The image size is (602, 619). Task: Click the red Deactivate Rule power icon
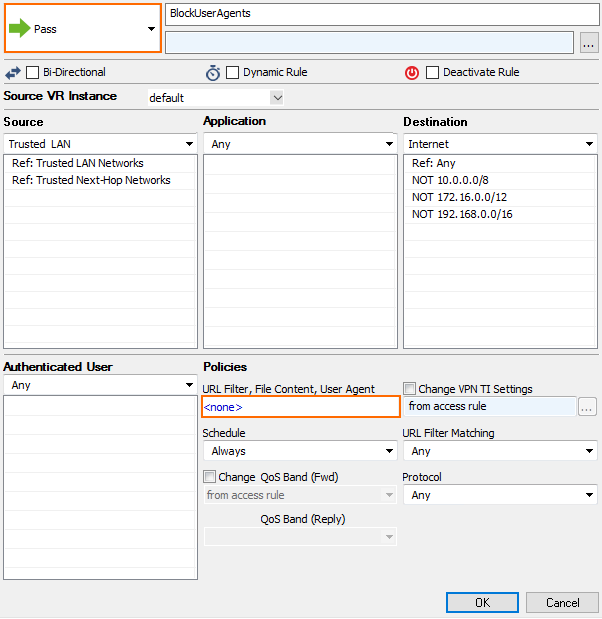tap(412, 73)
